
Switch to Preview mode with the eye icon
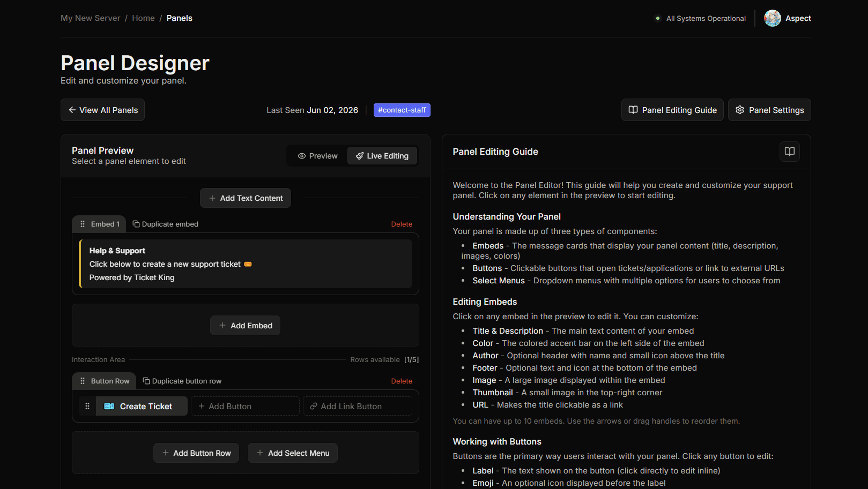317,156
